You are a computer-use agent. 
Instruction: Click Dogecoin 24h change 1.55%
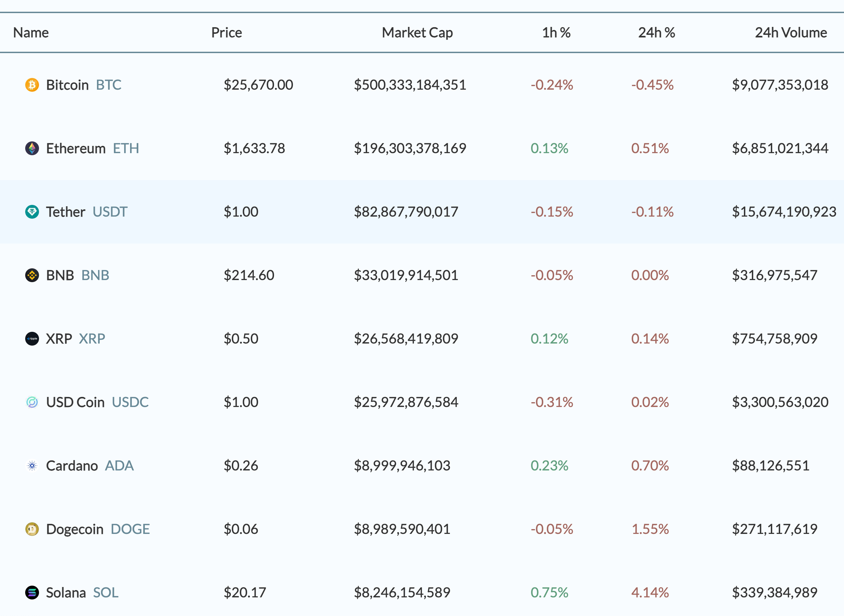(x=650, y=529)
